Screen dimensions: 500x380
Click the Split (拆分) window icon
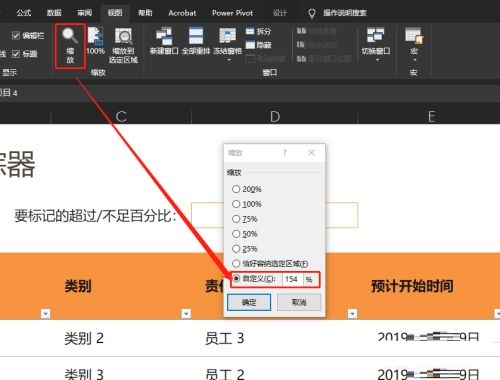(x=258, y=32)
